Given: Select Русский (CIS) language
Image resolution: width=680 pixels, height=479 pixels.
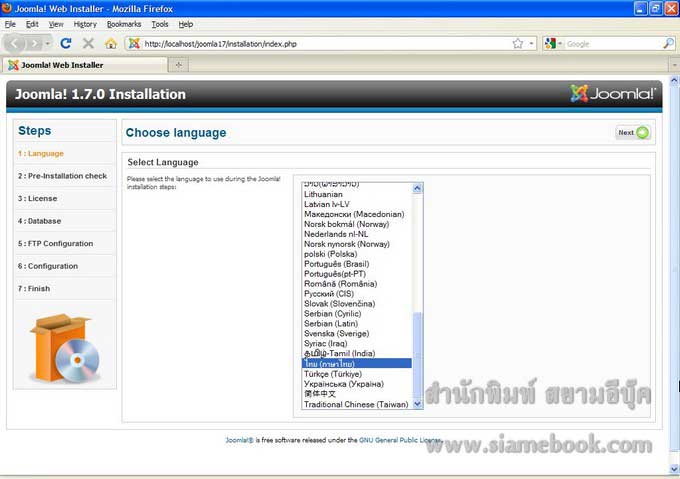Looking at the screenshot, I should coord(357,294).
